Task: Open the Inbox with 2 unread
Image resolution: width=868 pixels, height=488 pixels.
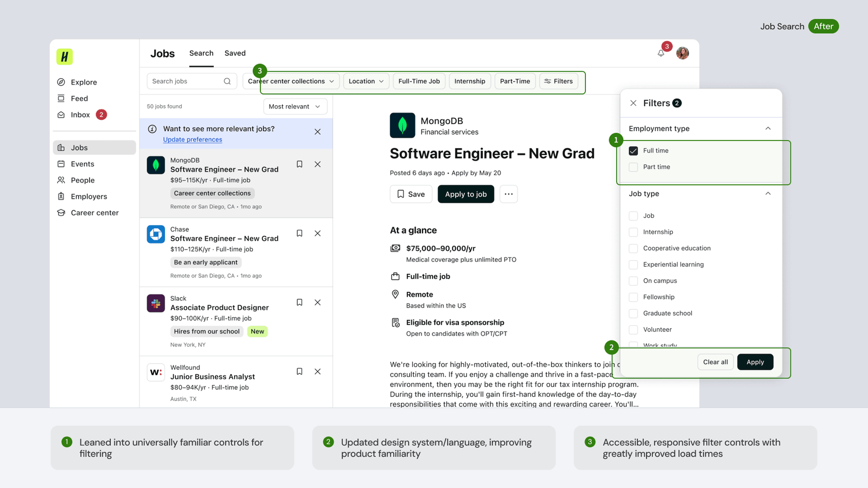Action: coord(82,115)
